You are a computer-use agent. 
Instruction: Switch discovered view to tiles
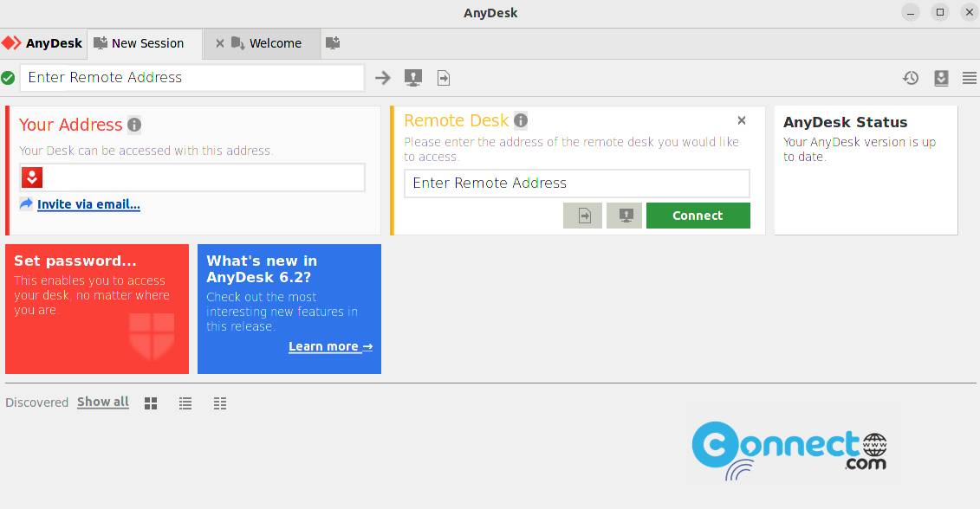151,403
